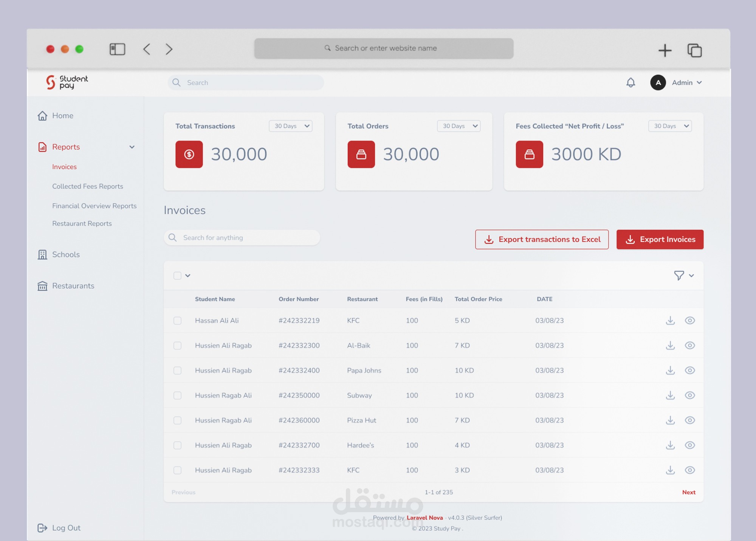Check the Papa Johns order row checkbox
This screenshot has height=541, width=756.
pyautogui.click(x=177, y=370)
